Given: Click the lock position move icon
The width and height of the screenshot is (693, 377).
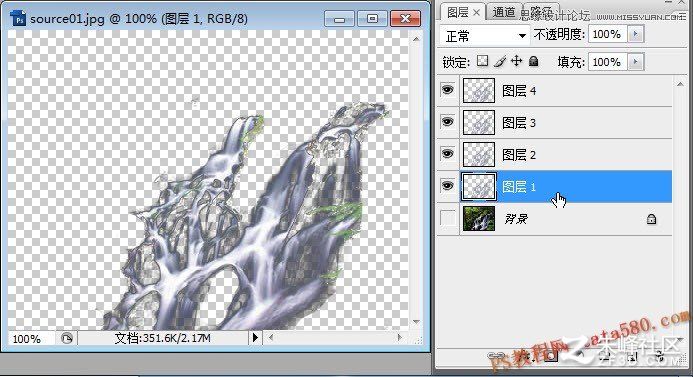Looking at the screenshot, I should 516,61.
